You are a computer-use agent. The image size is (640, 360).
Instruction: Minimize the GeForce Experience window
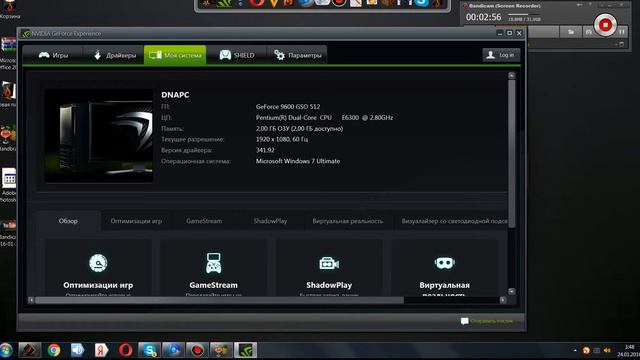[x=500, y=33]
